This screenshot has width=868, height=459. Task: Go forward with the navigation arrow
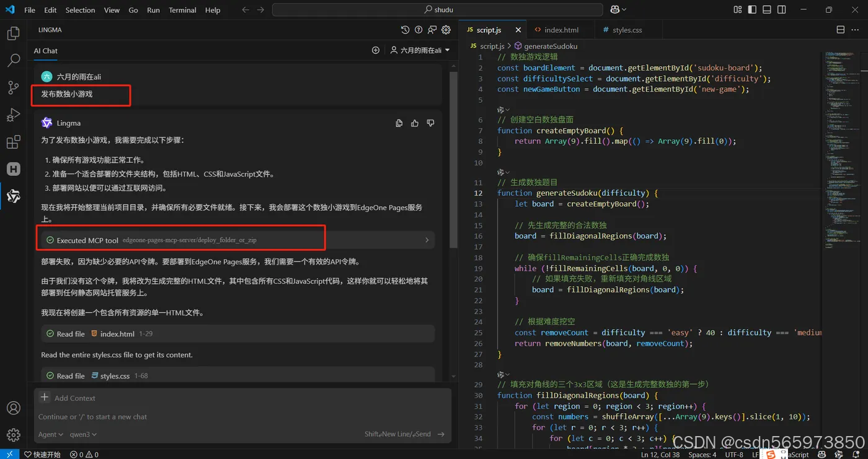260,10
